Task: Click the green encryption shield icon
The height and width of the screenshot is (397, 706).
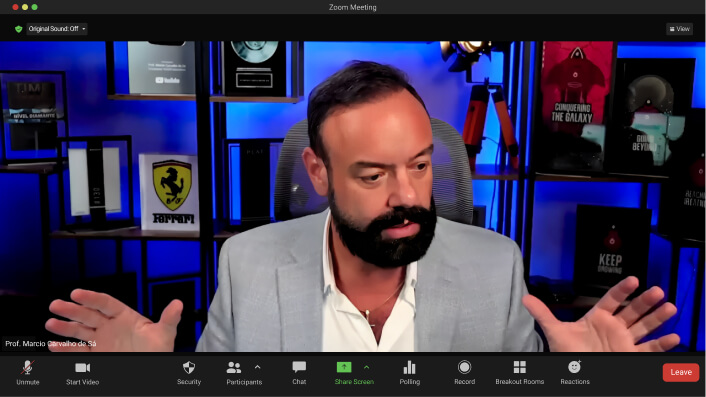Action: coord(18,29)
